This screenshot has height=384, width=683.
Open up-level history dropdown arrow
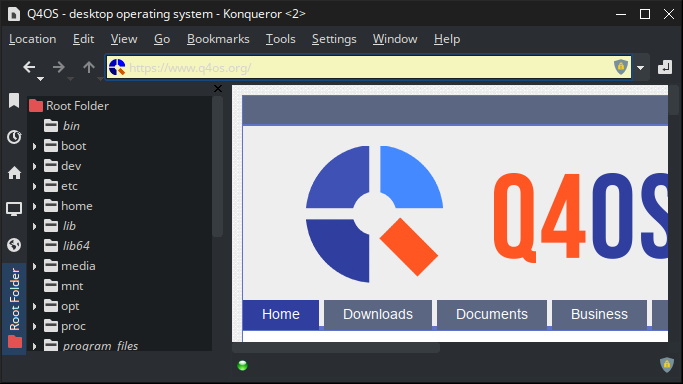pos(100,79)
